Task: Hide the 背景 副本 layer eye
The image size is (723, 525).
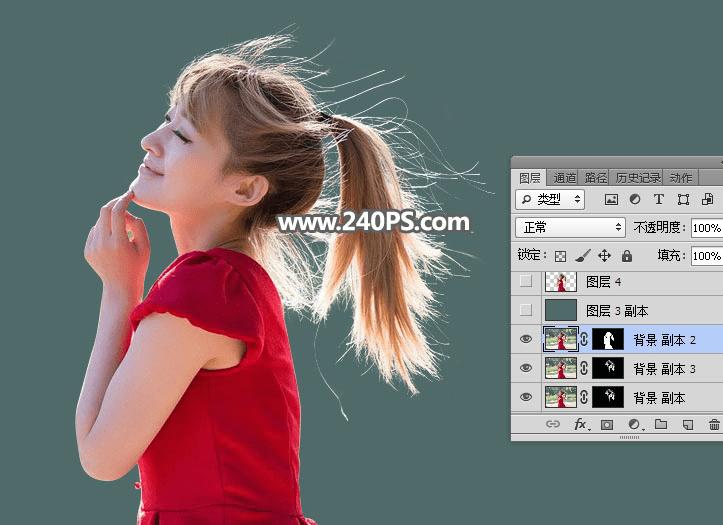Action: [x=526, y=397]
